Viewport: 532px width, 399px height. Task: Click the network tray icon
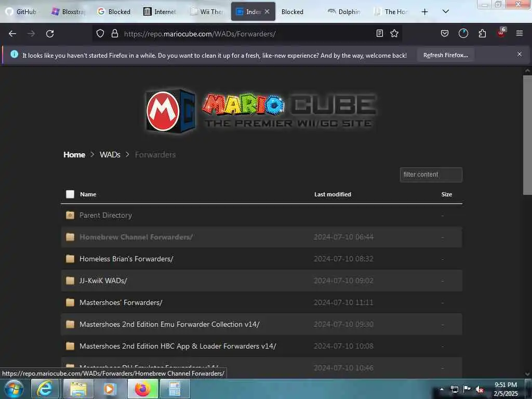[x=455, y=389]
